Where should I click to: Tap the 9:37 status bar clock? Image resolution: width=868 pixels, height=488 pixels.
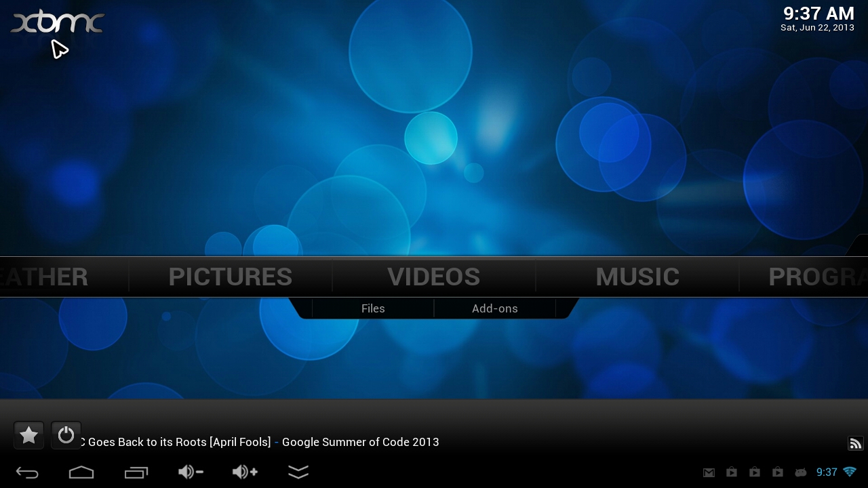pos(827,472)
